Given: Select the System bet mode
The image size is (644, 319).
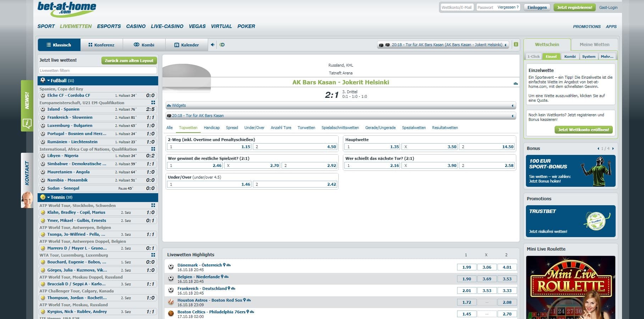Looking at the screenshot, I should point(589,56).
